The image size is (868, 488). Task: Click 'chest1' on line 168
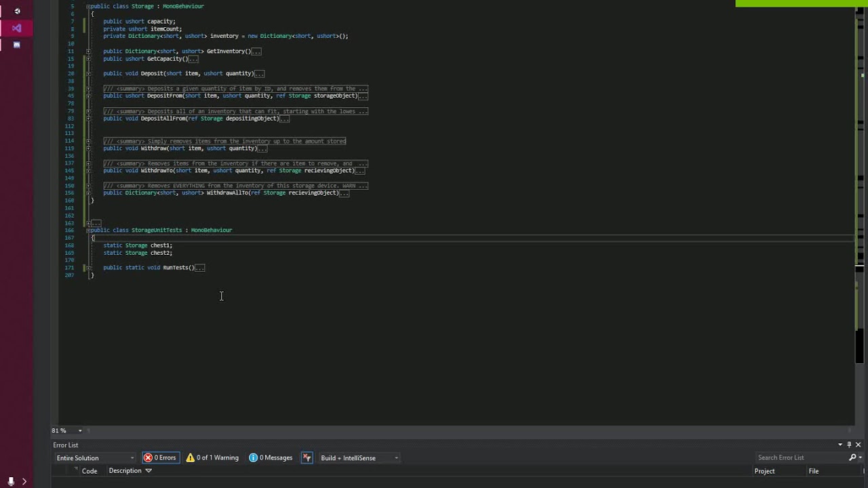[x=161, y=245]
